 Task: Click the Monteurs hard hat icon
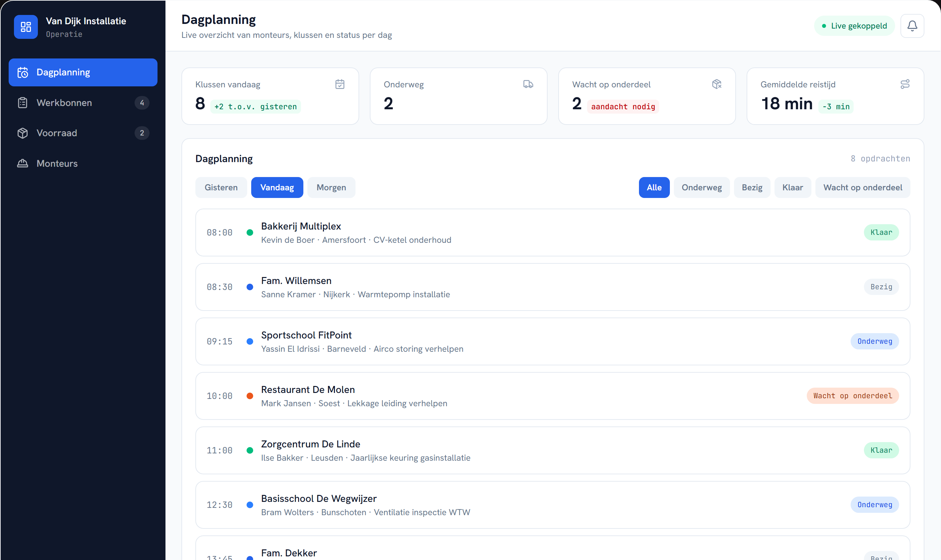tap(23, 163)
